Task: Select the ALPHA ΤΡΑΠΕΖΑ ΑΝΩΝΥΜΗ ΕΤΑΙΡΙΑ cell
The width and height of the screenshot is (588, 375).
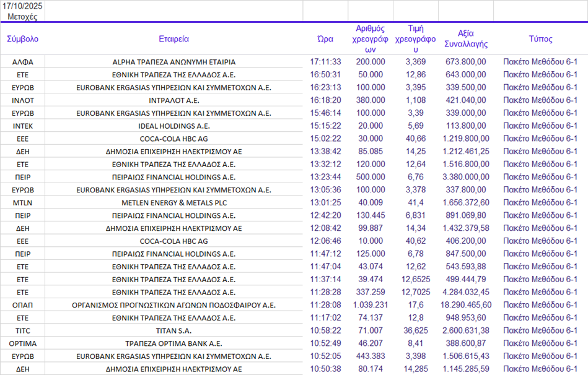Action: coord(173,62)
